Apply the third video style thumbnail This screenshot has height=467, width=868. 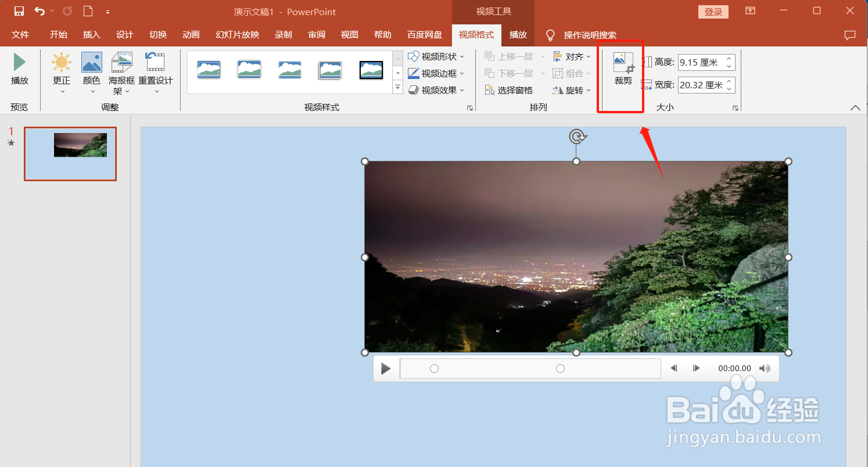(290, 70)
